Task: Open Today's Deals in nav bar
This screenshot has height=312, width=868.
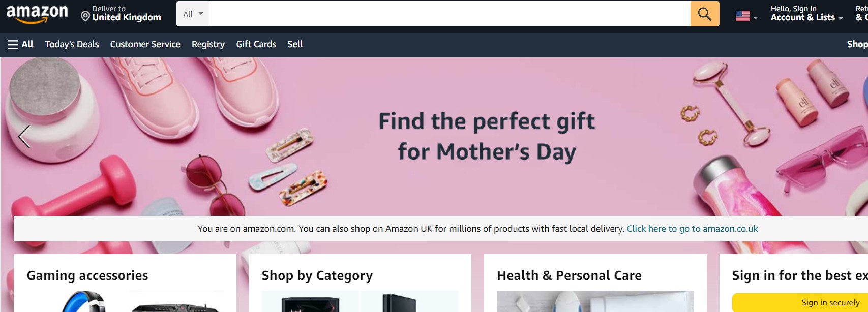Action: (x=72, y=44)
